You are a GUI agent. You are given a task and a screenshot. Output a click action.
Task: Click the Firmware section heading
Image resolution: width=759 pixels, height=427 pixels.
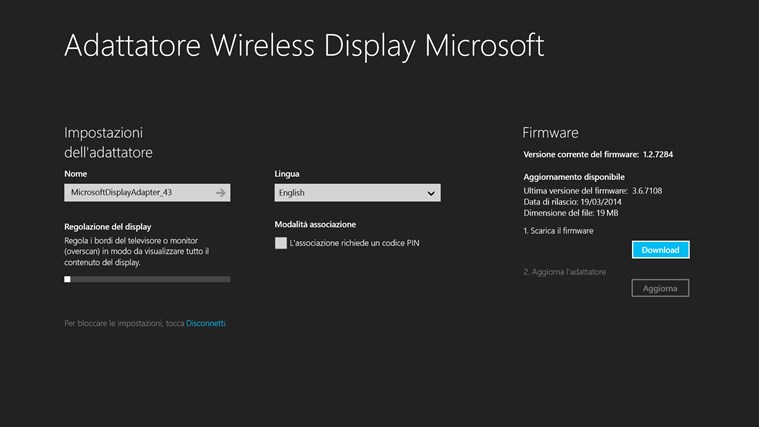550,133
